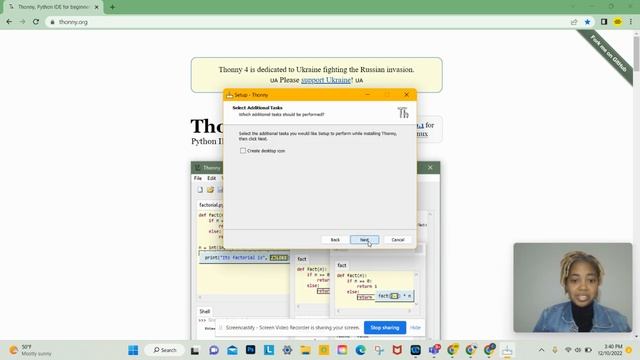
Task: Reload the thonny.org page
Action: coord(36,22)
